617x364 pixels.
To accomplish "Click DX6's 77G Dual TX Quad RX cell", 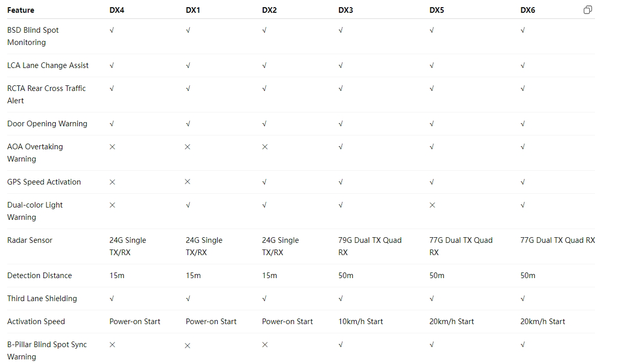I will click(x=557, y=240).
